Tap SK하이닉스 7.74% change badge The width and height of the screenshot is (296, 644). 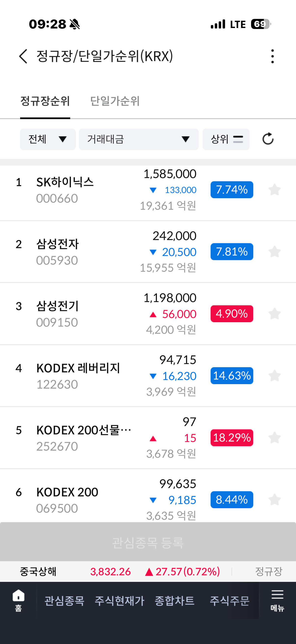(232, 190)
